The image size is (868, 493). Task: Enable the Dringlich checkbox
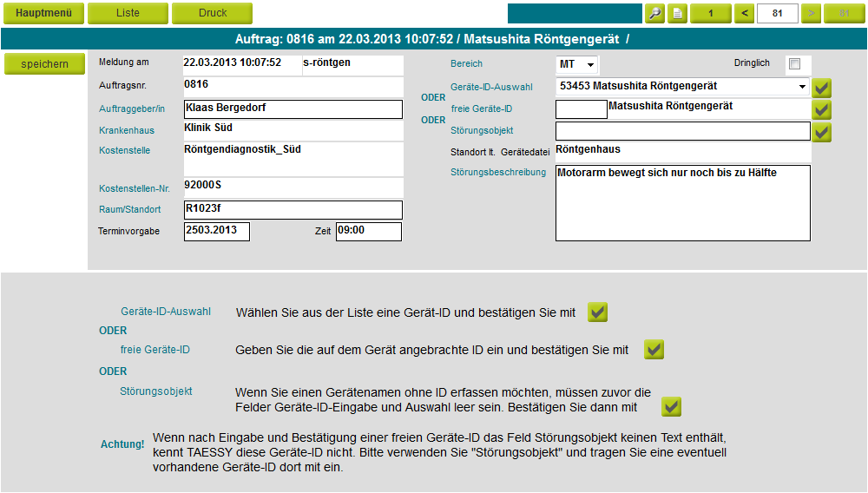(x=794, y=64)
